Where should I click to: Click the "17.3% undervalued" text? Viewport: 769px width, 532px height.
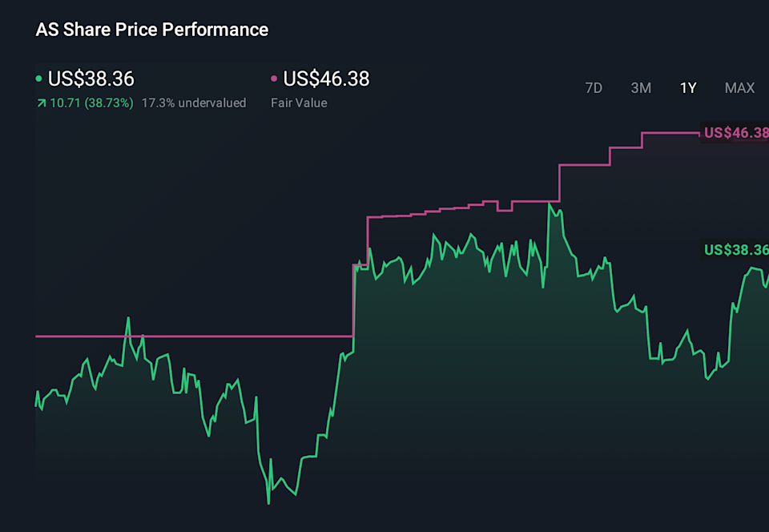point(194,103)
